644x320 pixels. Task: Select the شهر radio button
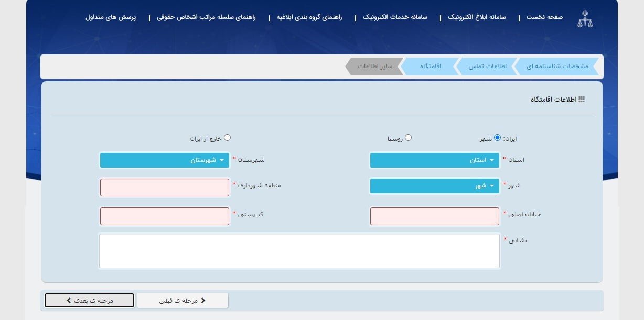point(497,138)
